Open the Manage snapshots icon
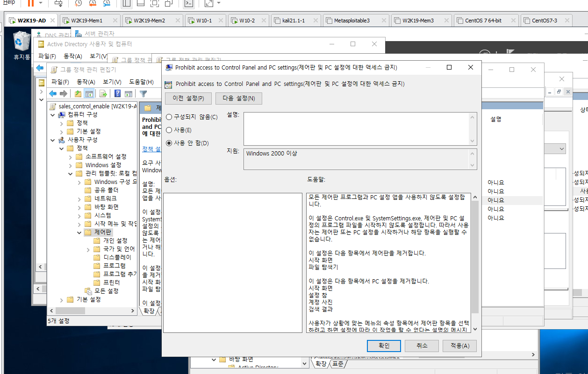The image size is (588, 374). pos(107,3)
